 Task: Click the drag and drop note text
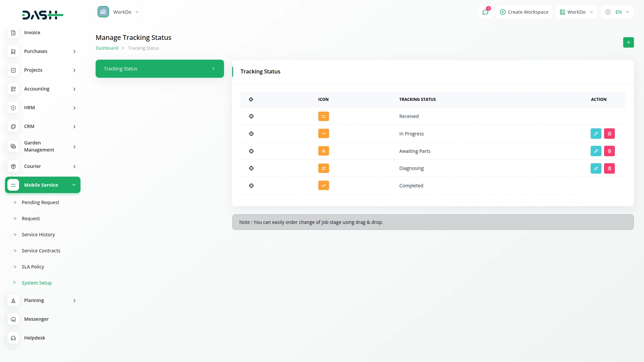click(311, 222)
